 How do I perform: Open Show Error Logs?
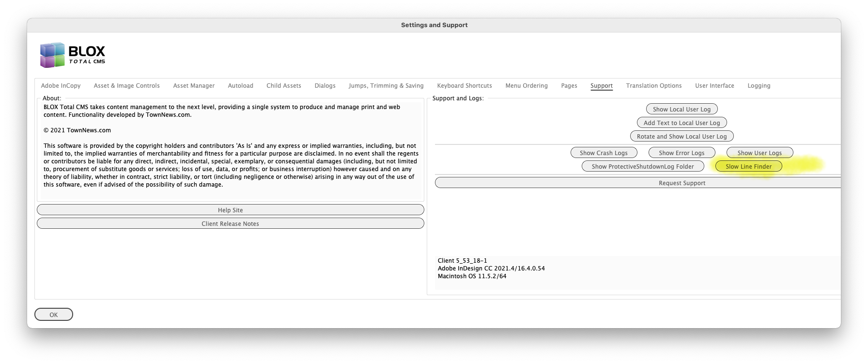tap(682, 153)
